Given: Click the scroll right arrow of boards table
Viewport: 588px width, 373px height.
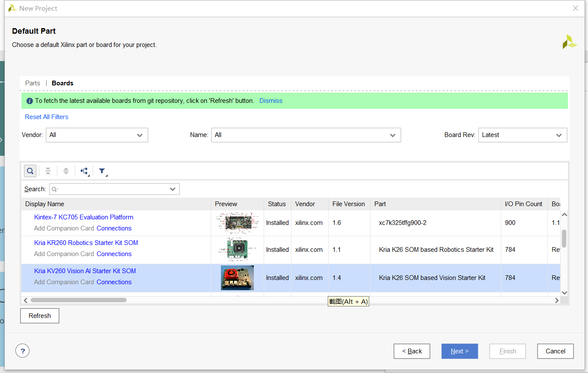Looking at the screenshot, I should 557,300.
